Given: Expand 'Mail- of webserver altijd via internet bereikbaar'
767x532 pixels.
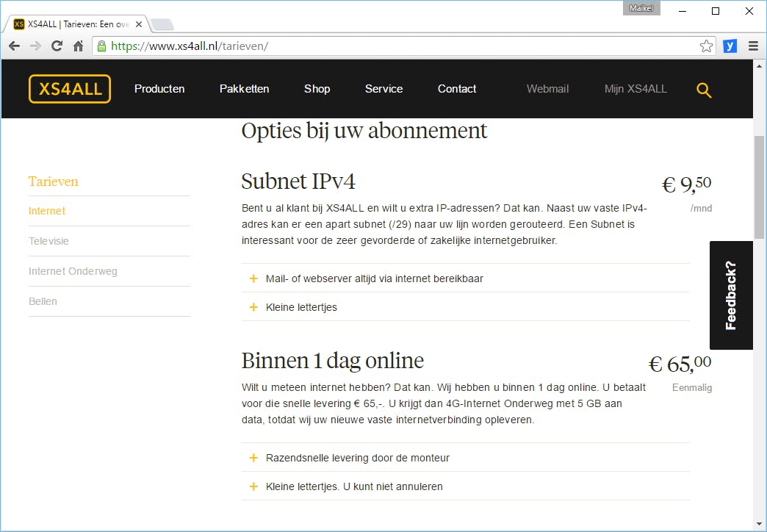Looking at the screenshot, I should 375,278.
